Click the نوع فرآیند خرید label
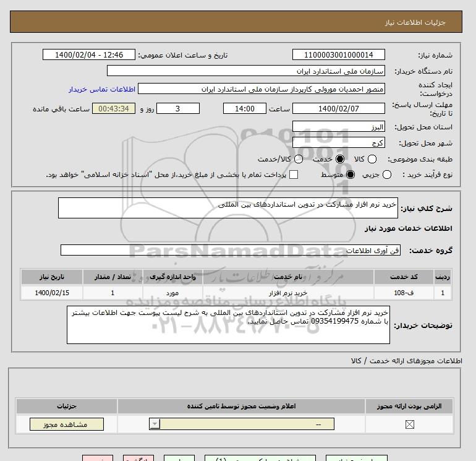 click(x=427, y=174)
